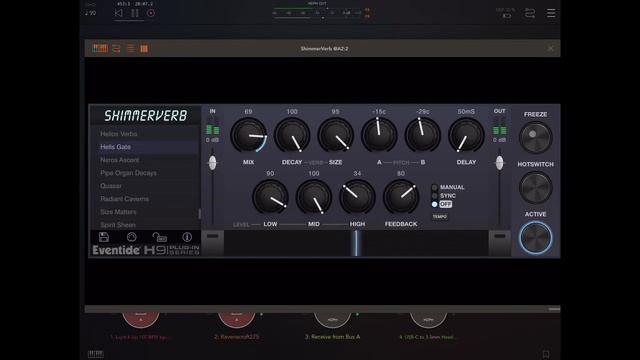
Task: Select the Pipe Organ Decays preset
Action: [x=128, y=173]
